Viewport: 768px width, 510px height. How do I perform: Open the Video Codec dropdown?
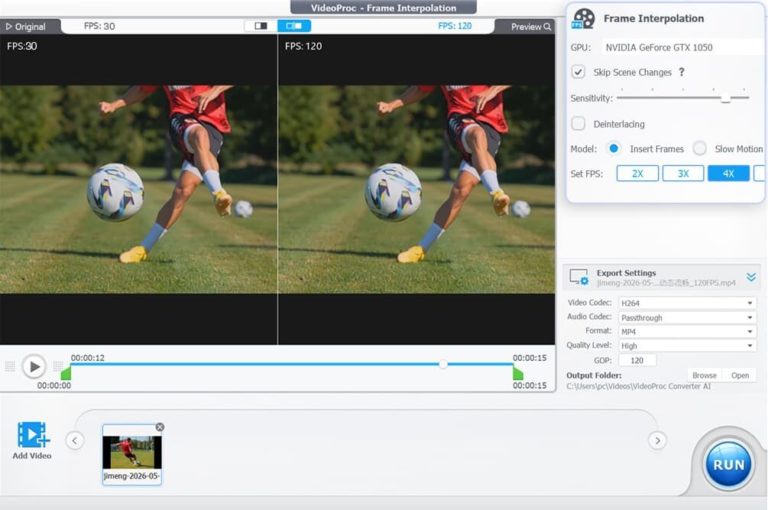tap(687, 303)
